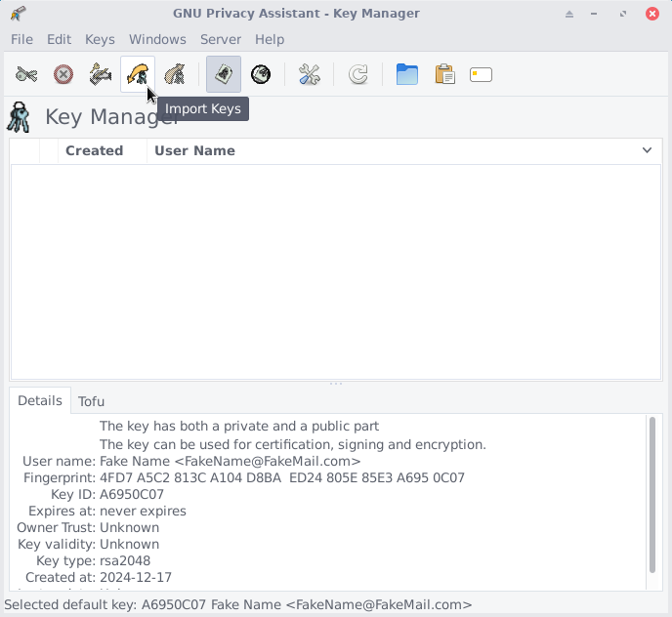Click the Export Keys toolbar icon

click(x=175, y=74)
